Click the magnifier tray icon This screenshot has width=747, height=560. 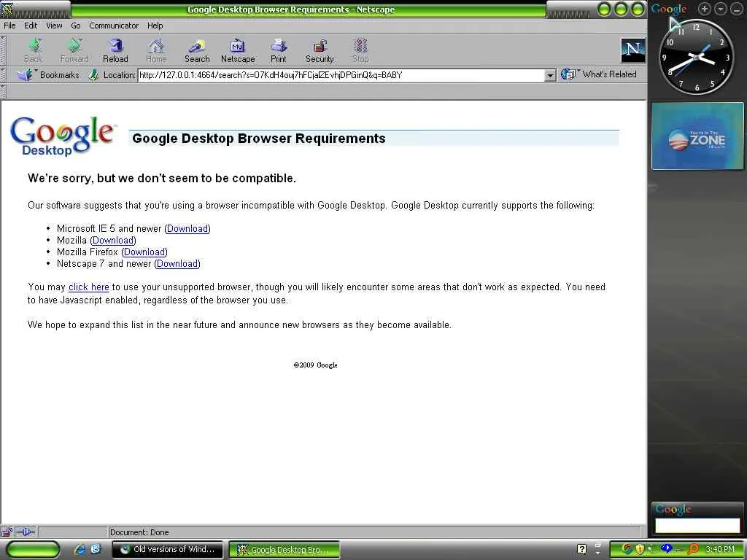pos(694,549)
